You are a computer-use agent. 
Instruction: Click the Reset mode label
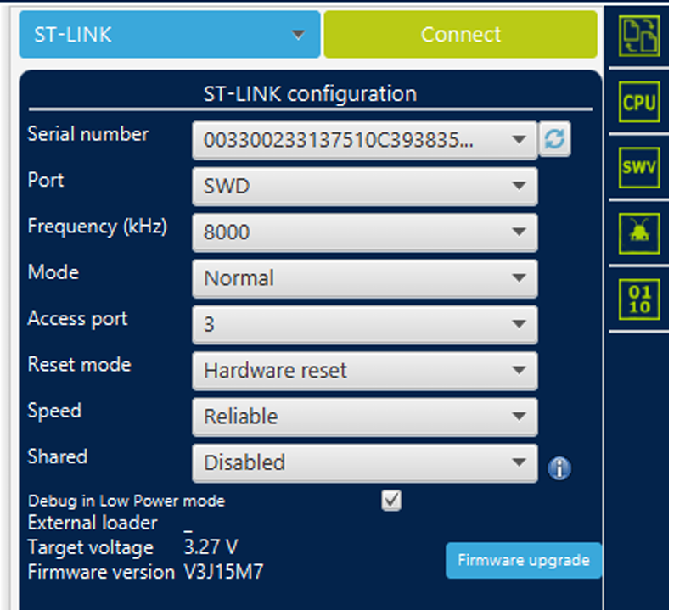[x=79, y=364]
